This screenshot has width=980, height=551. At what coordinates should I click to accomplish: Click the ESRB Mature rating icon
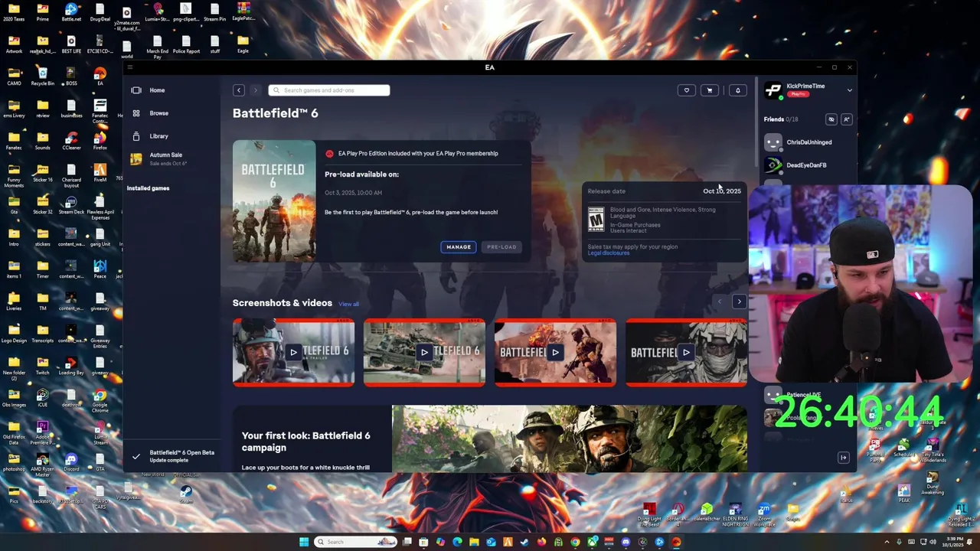(596, 219)
